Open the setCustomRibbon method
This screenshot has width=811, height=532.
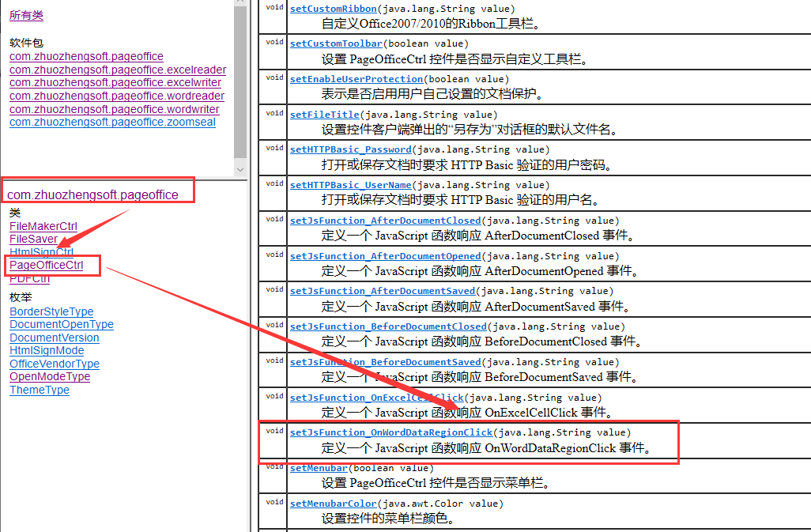[x=333, y=9]
